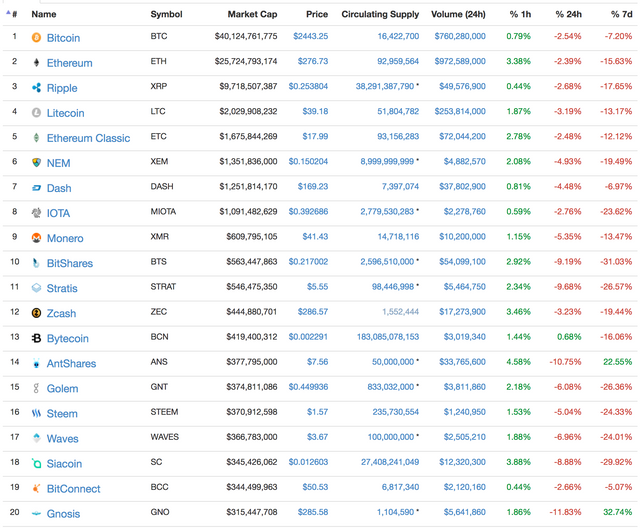Screen dimensions: 640x528
Task: Sort by Volume (24h) column header
Action: pyautogui.click(x=458, y=14)
